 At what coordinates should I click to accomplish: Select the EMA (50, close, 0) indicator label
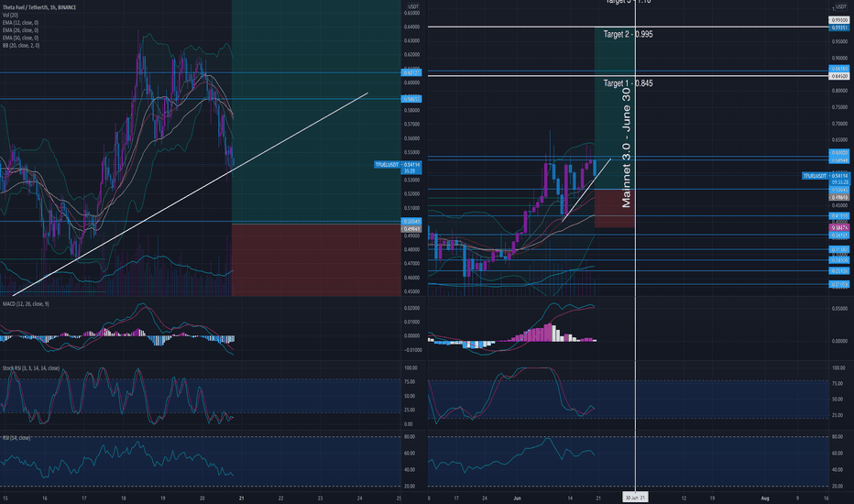[20, 38]
